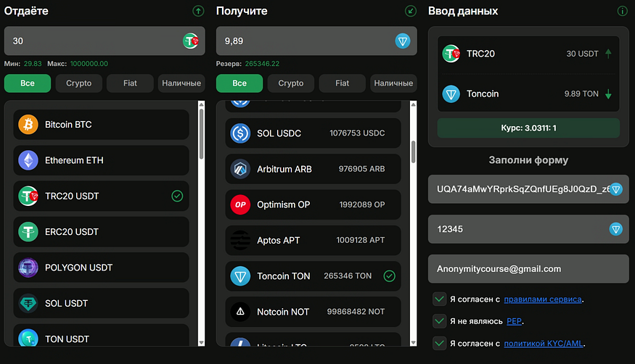Toggle the service rules agreement checkbox
Viewport: 635px width, 364px height.
pyautogui.click(x=439, y=299)
